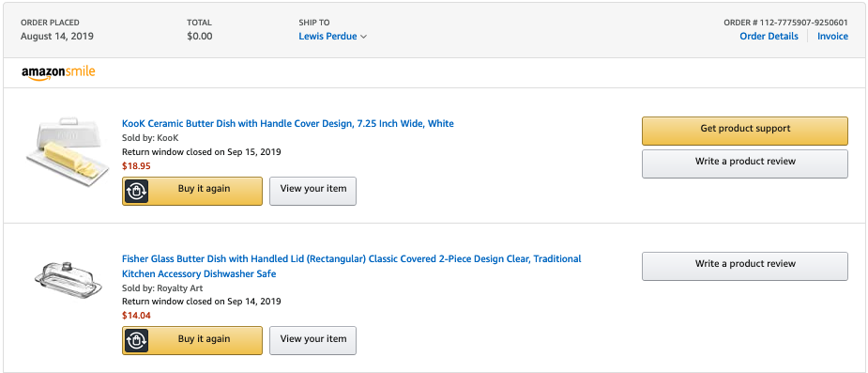View your item for KooK butter dish
The height and width of the screenshot is (373, 868).
click(x=312, y=192)
